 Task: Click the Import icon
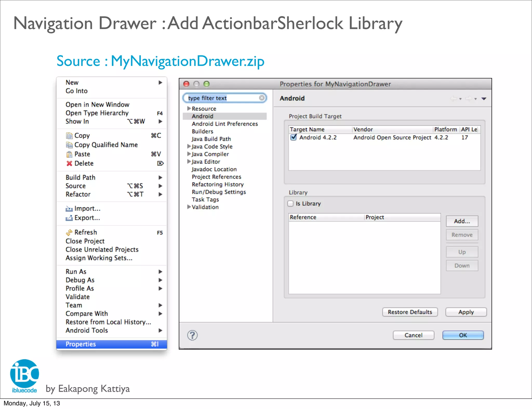click(69, 209)
